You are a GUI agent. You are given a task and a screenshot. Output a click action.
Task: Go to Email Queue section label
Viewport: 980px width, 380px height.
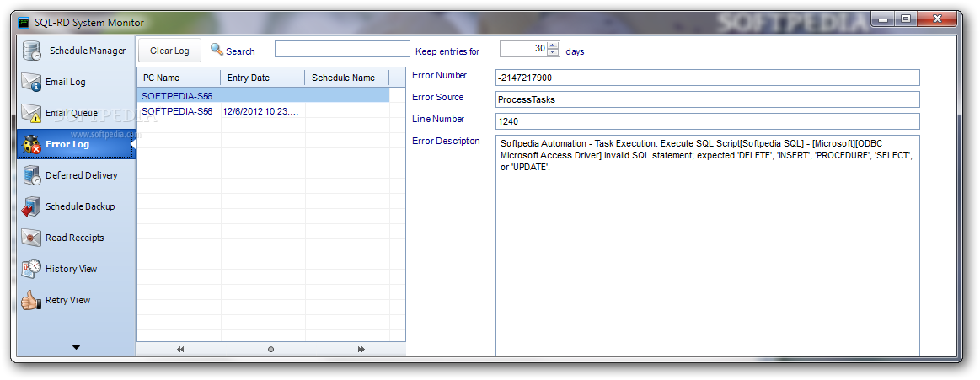[72, 113]
